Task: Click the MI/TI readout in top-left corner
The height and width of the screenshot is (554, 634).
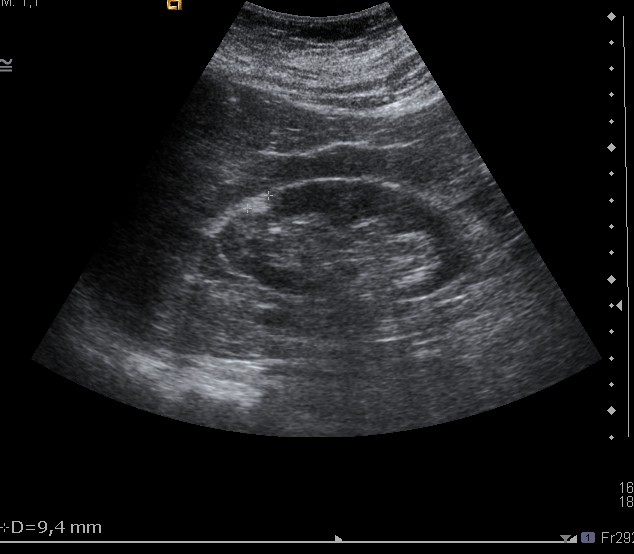Action: tap(18, 3)
